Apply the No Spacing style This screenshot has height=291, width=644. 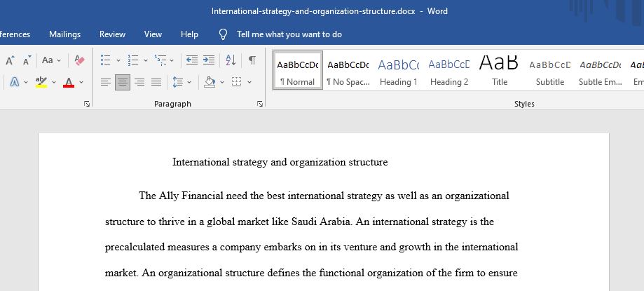pyautogui.click(x=348, y=70)
